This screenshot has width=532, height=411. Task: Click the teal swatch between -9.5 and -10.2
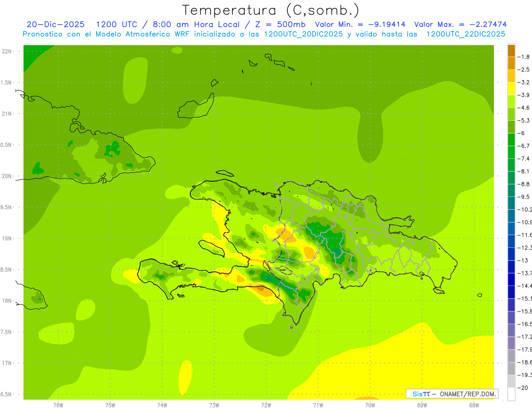pyautogui.click(x=511, y=203)
